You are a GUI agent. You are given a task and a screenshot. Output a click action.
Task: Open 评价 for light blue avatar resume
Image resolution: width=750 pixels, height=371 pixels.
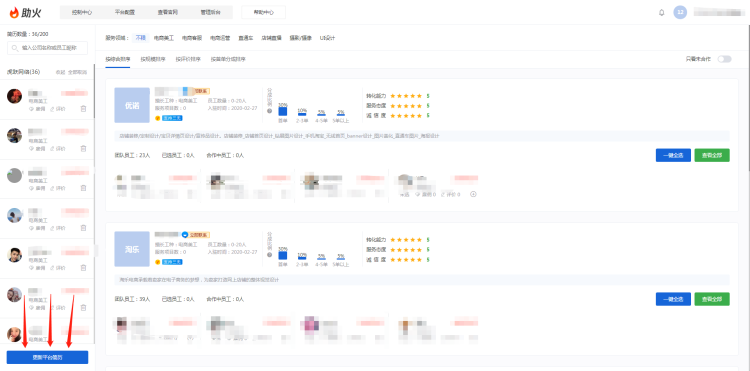pyautogui.click(x=58, y=228)
